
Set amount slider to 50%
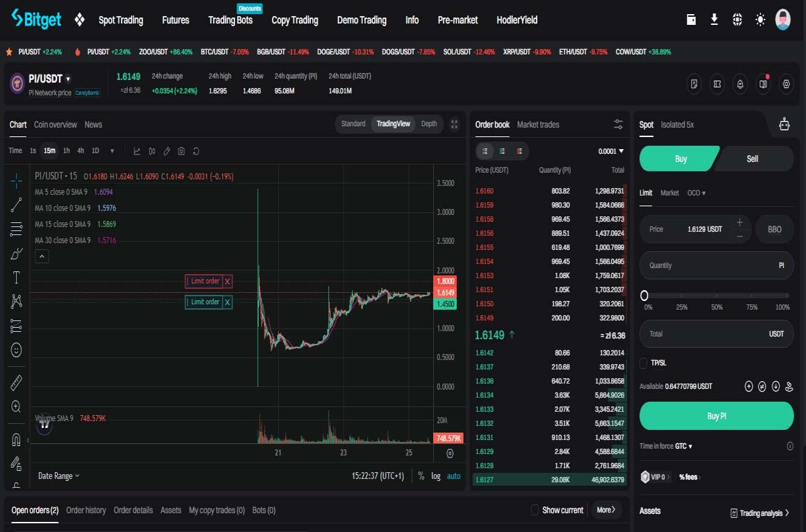(x=717, y=296)
